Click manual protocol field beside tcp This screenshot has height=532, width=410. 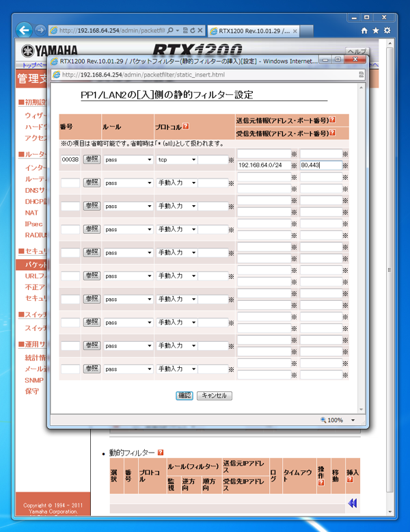[213, 159]
